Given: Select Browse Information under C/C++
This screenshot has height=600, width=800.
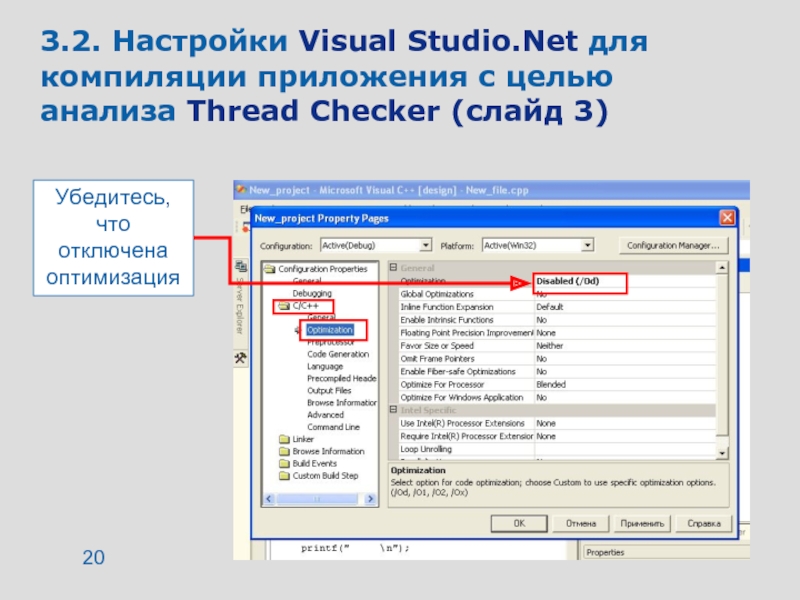Looking at the screenshot, I should click(341, 403).
